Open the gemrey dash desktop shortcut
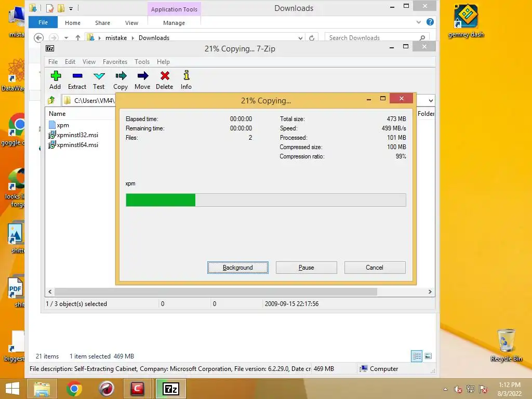The width and height of the screenshot is (532, 399). tap(466, 21)
